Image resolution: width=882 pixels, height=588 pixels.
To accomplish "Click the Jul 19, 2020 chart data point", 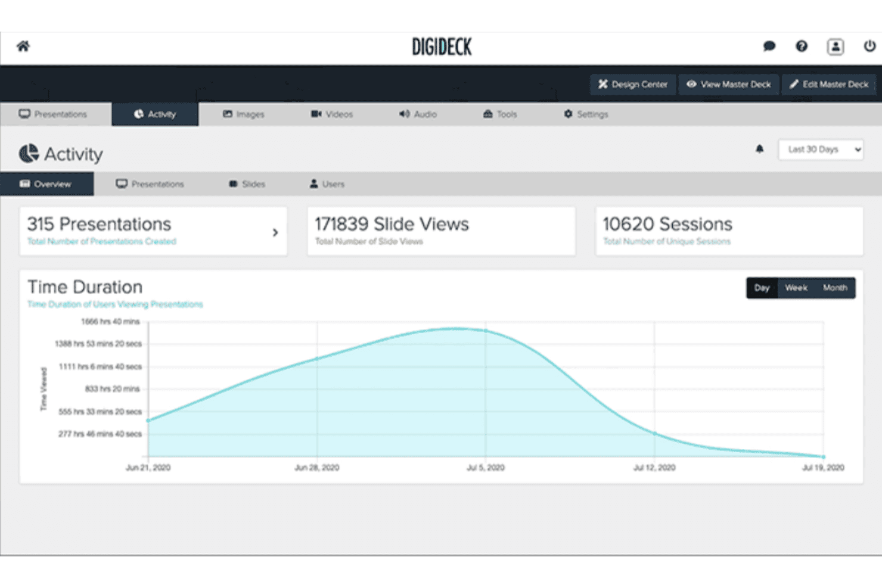I will 824,457.
